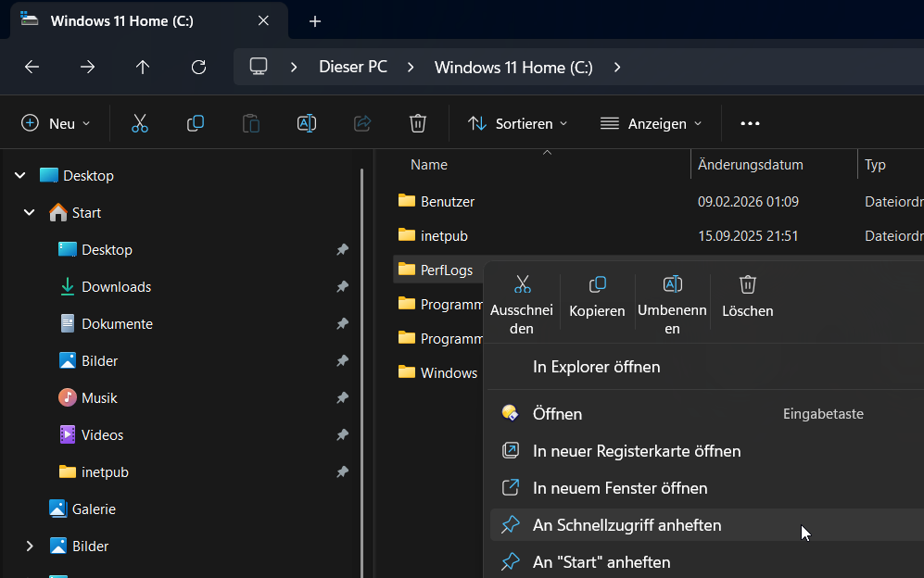Click the toolbar Copy icon
This screenshot has width=924, height=578.
[195, 123]
